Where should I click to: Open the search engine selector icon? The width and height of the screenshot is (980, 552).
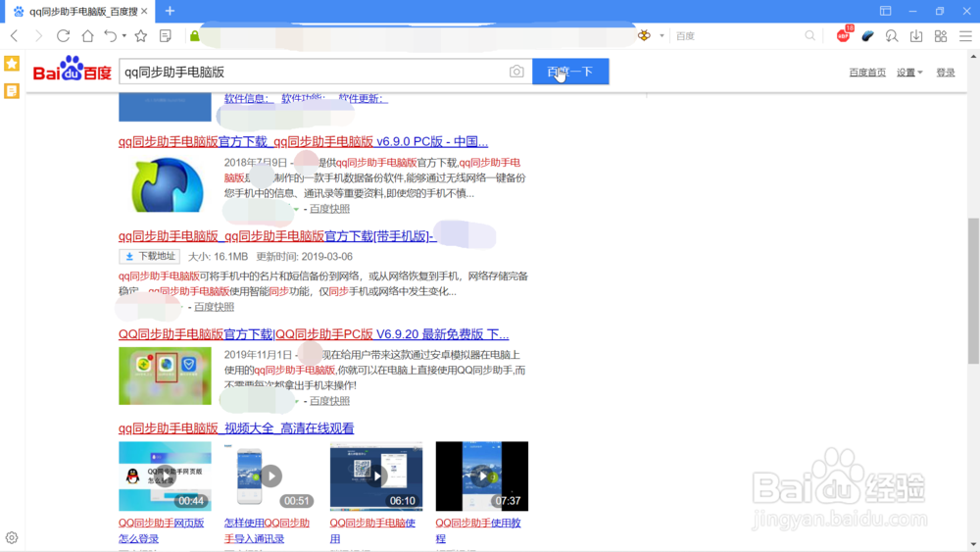point(645,35)
